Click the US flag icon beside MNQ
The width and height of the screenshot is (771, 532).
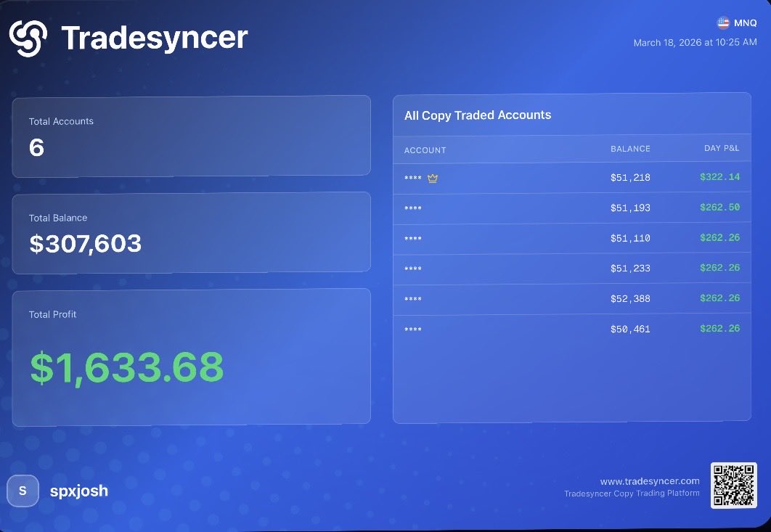[x=723, y=22]
